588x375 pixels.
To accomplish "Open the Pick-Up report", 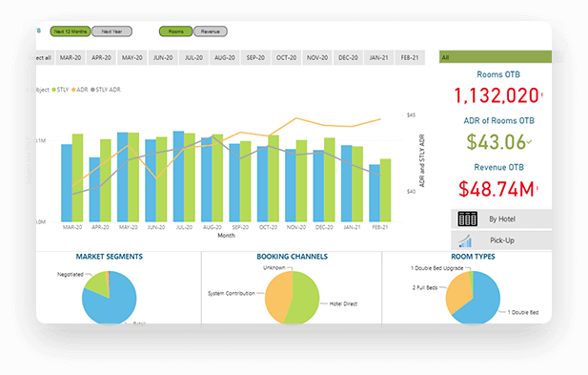I will click(501, 240).
